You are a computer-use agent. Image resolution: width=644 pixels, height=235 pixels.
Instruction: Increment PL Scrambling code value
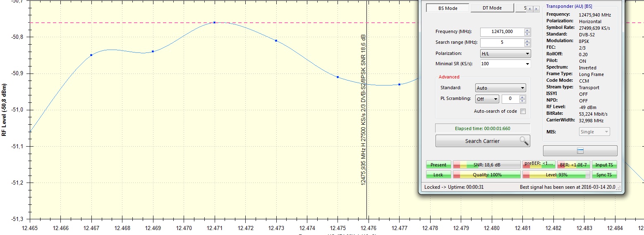tap(522, 97)
